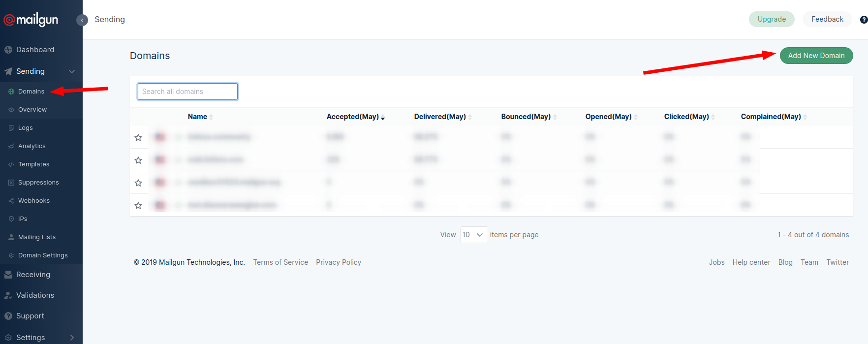Open Validations section
The image size is (868, 344).
pyautogui.click(x=35, y=295)
